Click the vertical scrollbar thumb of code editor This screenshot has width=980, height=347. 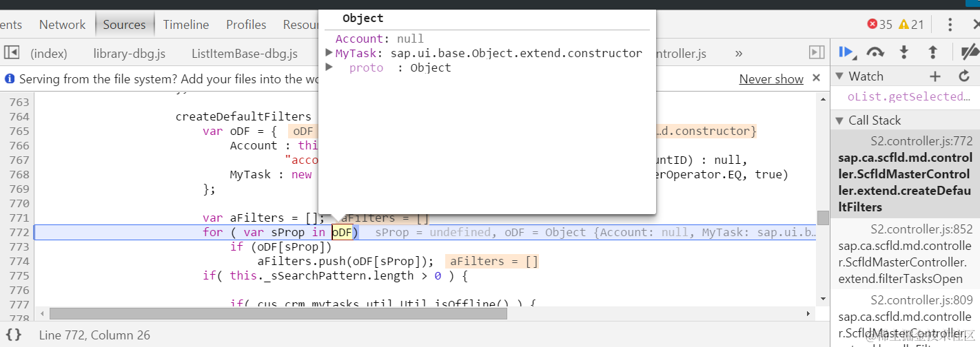click(x=823, y=218)
